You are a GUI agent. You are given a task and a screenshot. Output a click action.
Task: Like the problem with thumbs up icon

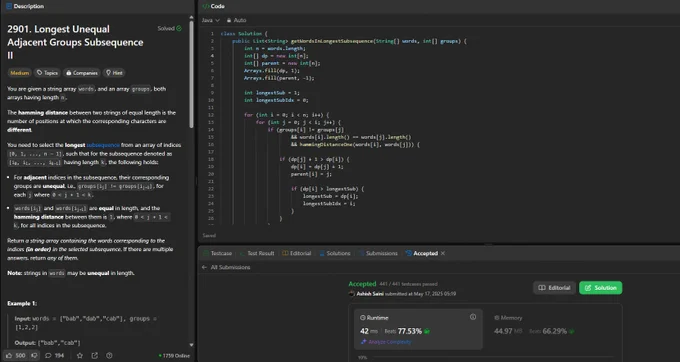9,355
